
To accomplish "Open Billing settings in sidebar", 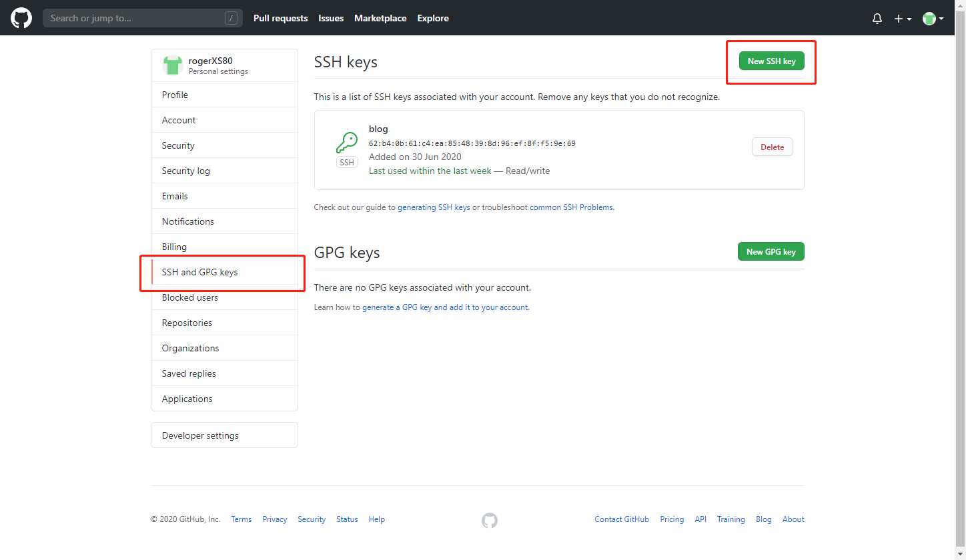I will (224, 247).
